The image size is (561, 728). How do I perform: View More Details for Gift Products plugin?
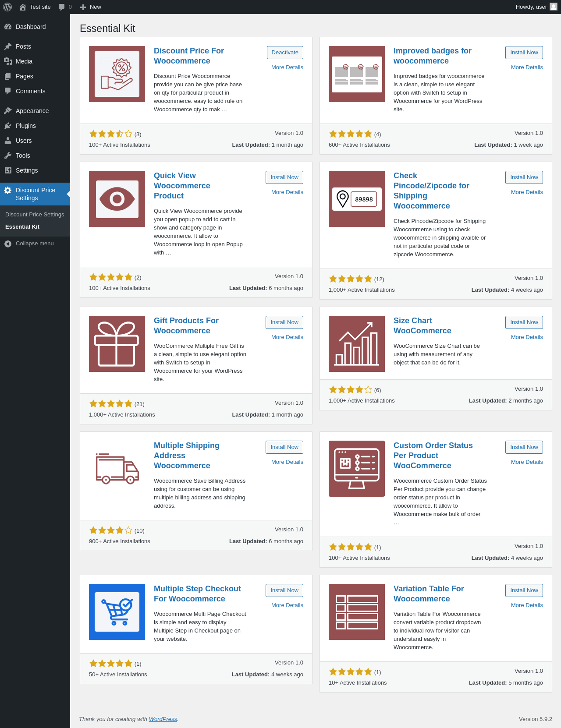tap(287, 337)
